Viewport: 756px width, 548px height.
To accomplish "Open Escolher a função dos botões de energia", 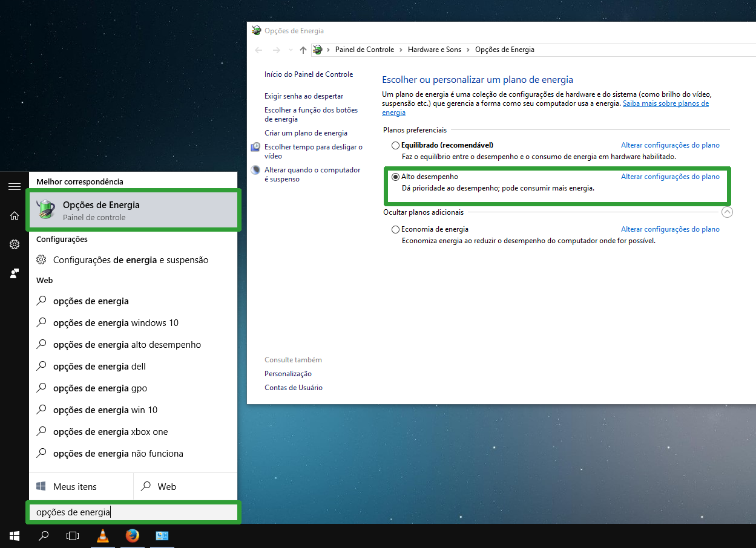I will [x=311, y=114].
